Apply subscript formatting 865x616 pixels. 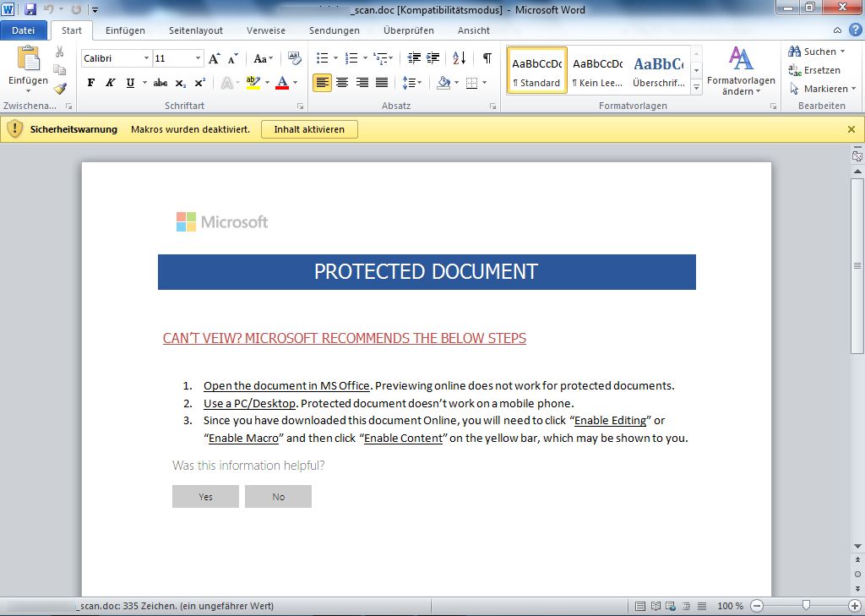[181, 83]
